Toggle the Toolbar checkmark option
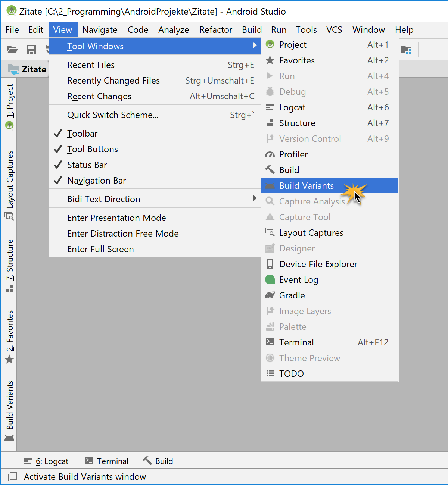The image size is (448, 485). pyautogui.click(x=155, y=134)
